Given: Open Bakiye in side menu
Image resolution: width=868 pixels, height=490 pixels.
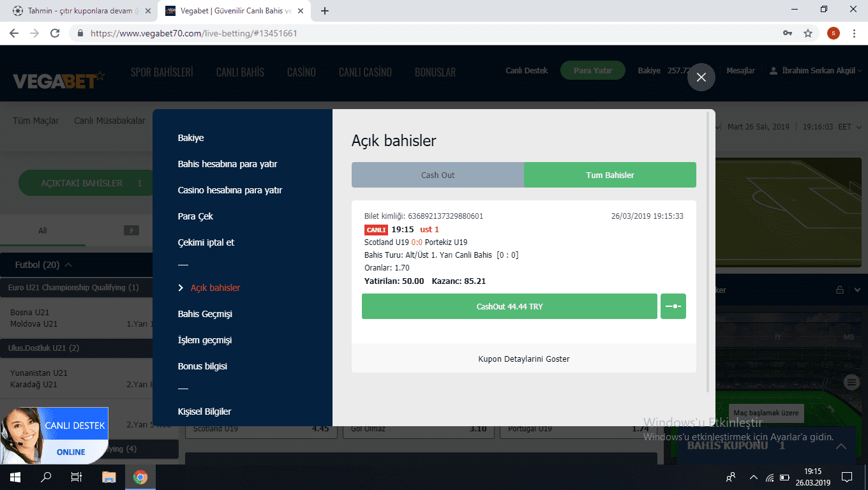Looking at the screenshot, I should 191,138.
